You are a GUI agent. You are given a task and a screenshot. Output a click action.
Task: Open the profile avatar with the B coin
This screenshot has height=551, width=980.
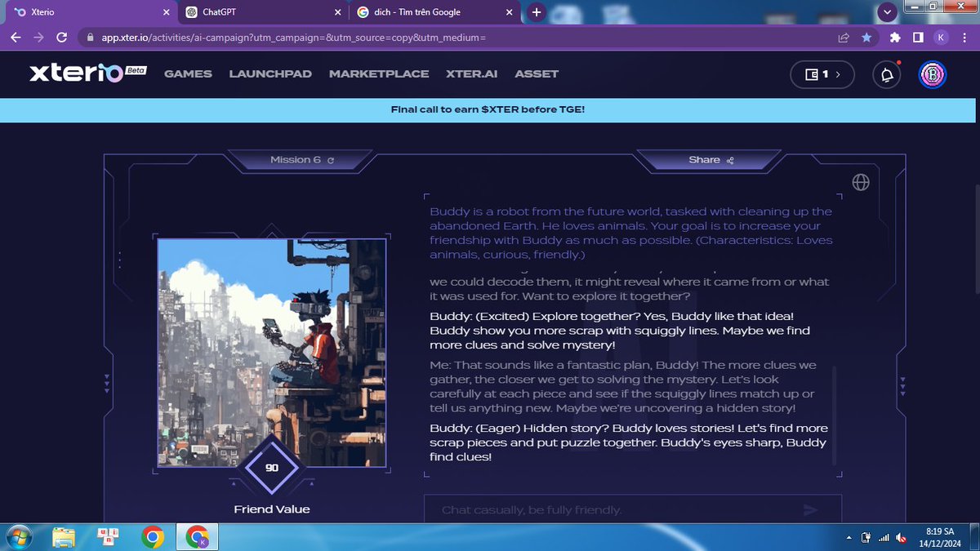point(932,74)
